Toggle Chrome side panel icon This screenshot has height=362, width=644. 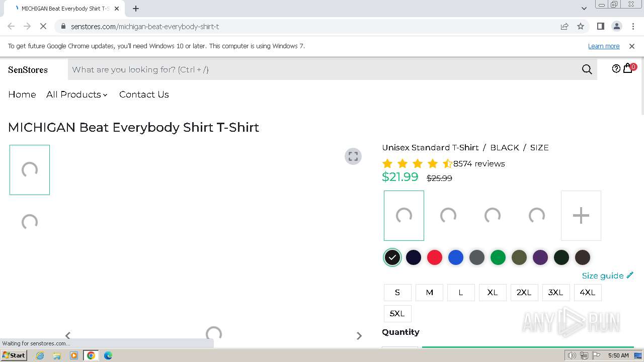pyautogui.click(x=600, y=26)
